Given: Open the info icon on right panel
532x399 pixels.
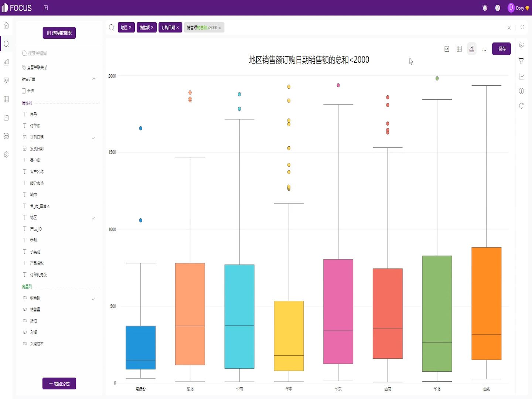Looking at the screenshot, I should point(521,91).
